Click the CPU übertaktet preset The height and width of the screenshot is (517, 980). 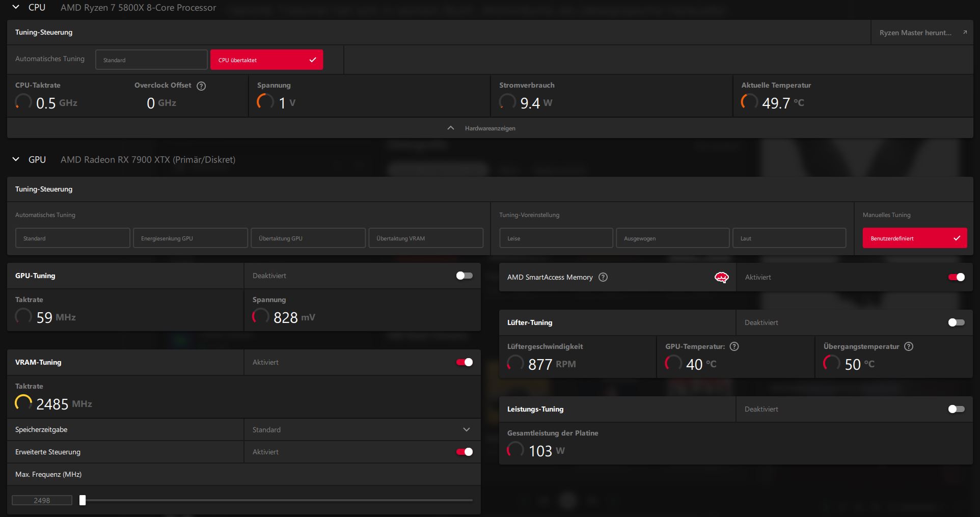coord(266,60)
